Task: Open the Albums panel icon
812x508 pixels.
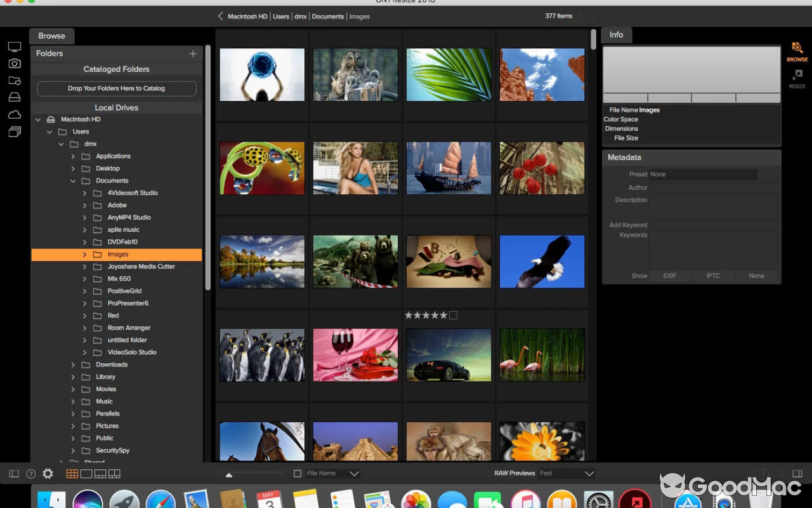Action: click(13, 131)
